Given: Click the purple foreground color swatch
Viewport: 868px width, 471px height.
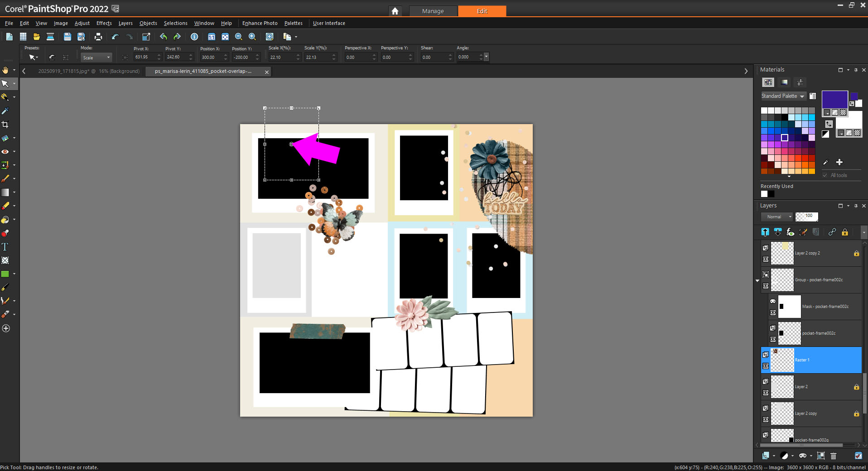Looking at the screenshot, I should pyautogui.click(x=834, y=99).
